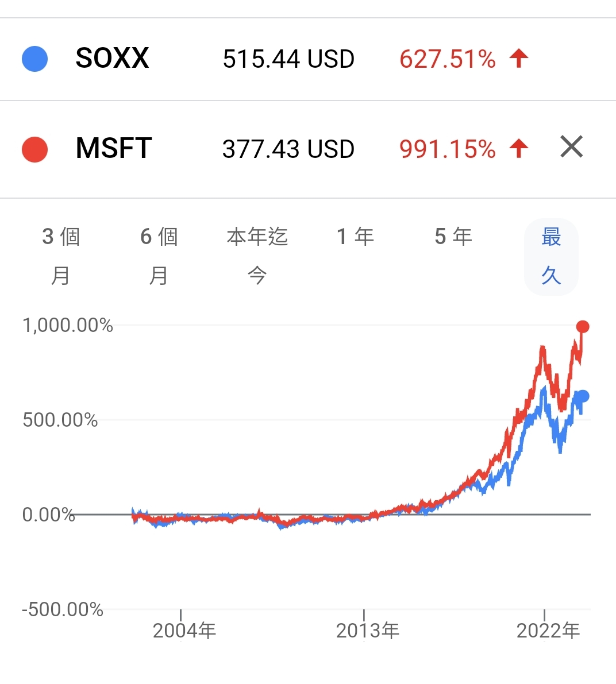This screenshot has height=684, width=616.
Task: Click the blue SOXX color dot
Action: [34, 59]
